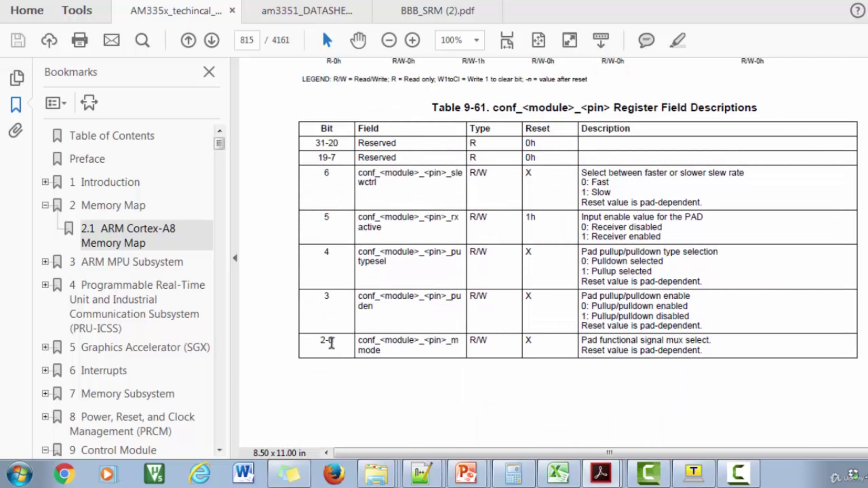The height and width of the screenshot is (488, 868).
Task: Open page thumbnails panel icon
Action: coord(17,78)
